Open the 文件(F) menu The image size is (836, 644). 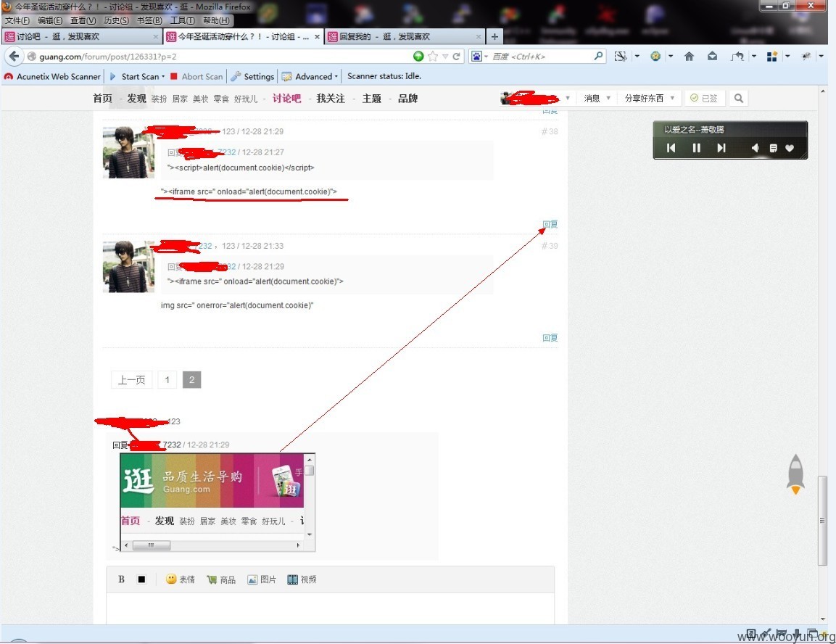coord(17,20)
